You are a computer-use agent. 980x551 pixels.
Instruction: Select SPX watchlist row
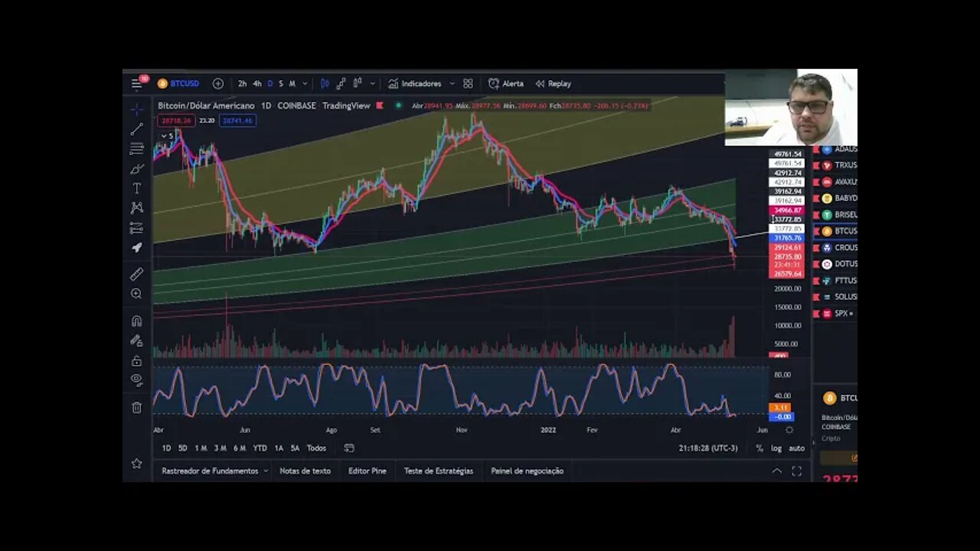click(x=835, y=313)
